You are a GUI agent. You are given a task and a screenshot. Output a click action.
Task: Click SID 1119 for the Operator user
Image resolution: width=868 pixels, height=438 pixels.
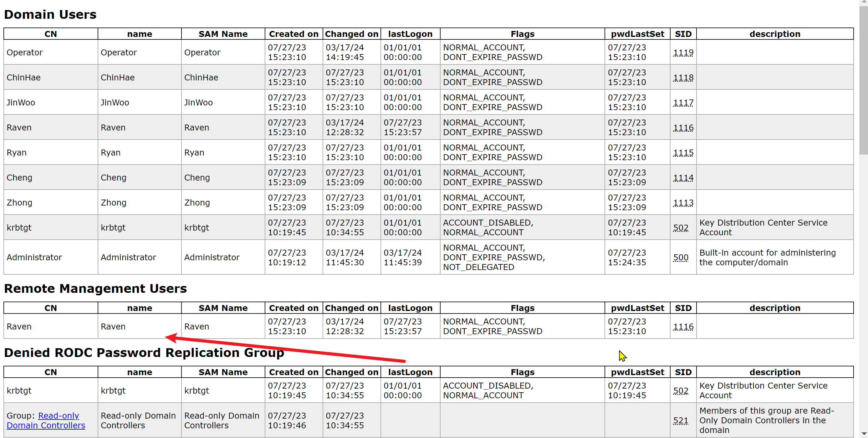683,53
